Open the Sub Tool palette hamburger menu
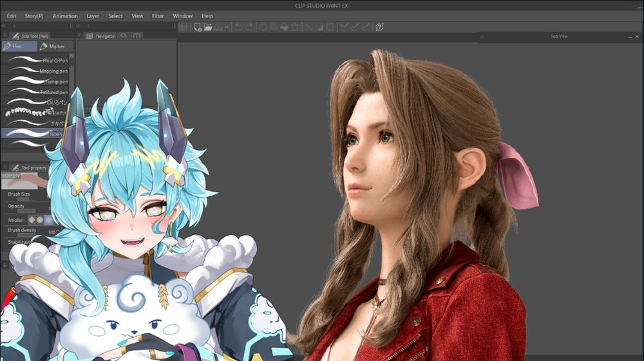Viewport: 644px width, 361px height. tap(5, 35)
